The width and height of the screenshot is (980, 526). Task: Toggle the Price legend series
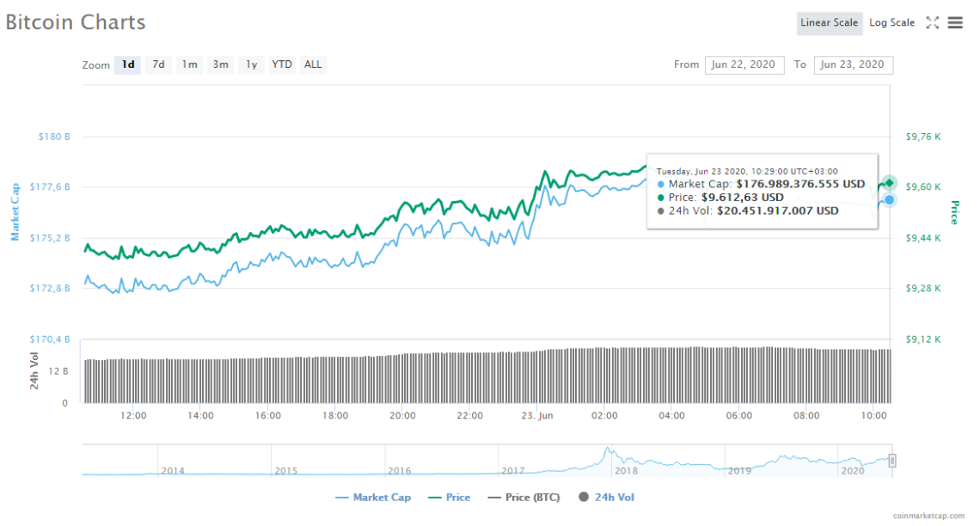coord(449,498)
